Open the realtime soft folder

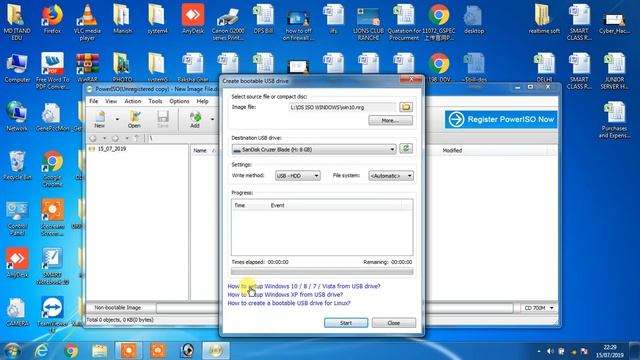pos(544,19)
